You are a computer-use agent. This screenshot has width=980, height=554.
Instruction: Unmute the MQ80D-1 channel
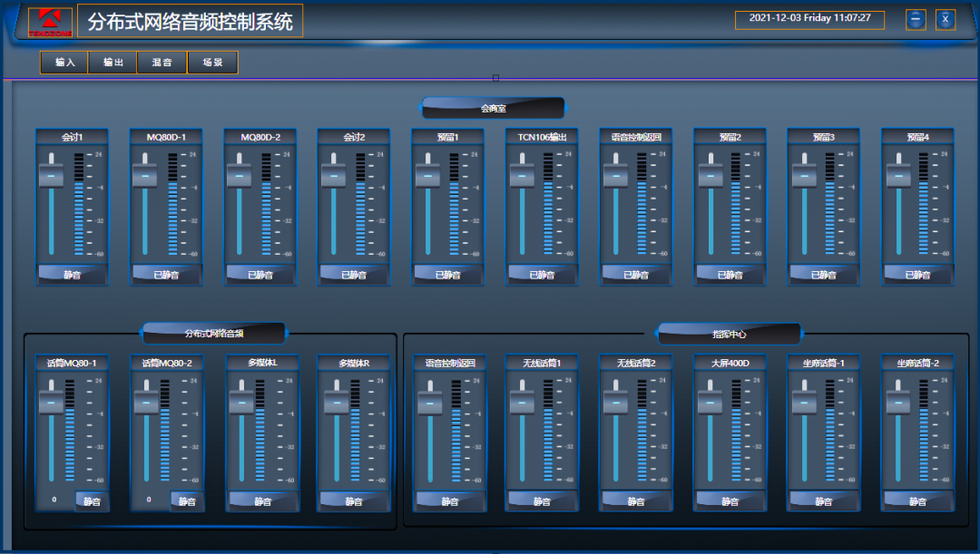coord(166,274)
